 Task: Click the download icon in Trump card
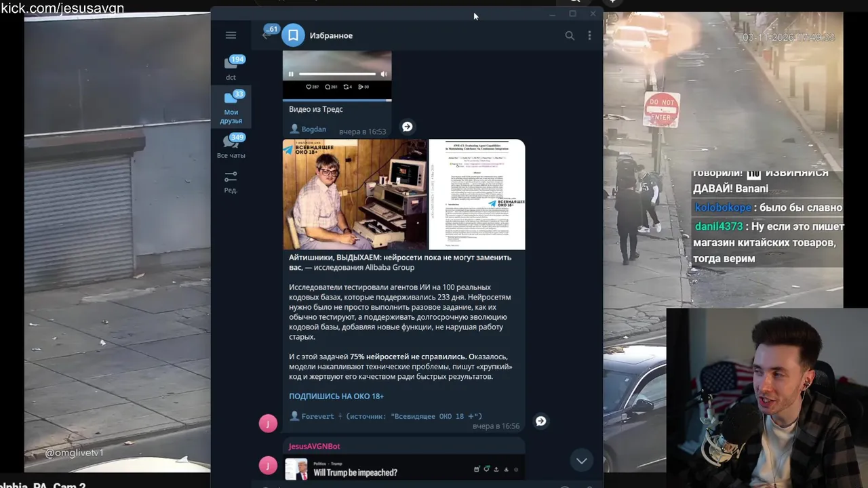(506, 469)
